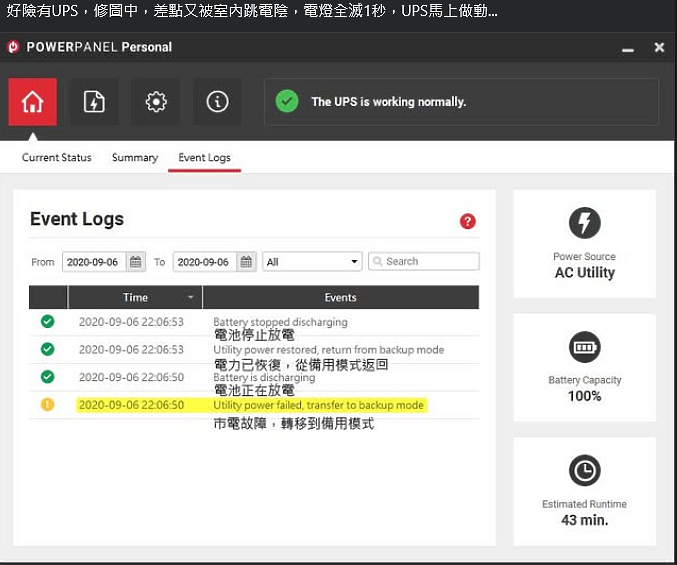Click into the Search field
Screen dimensions: 677x565
pos(424,261)
